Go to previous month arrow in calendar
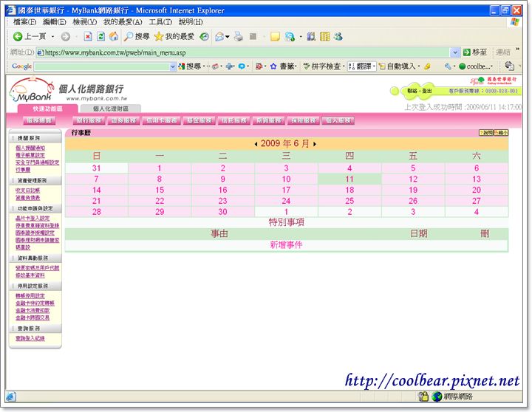The width and height of the screenshot is (532, 412). click(256, 144)
